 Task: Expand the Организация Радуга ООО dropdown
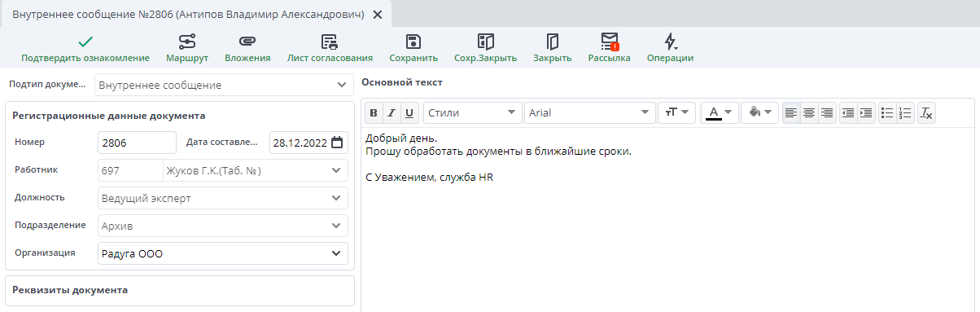point(336,253)
